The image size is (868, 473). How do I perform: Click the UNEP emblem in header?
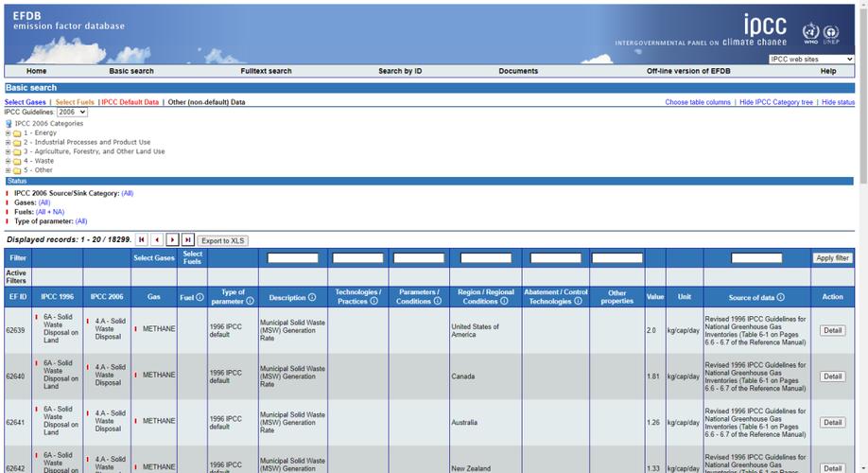pos(831,33)
